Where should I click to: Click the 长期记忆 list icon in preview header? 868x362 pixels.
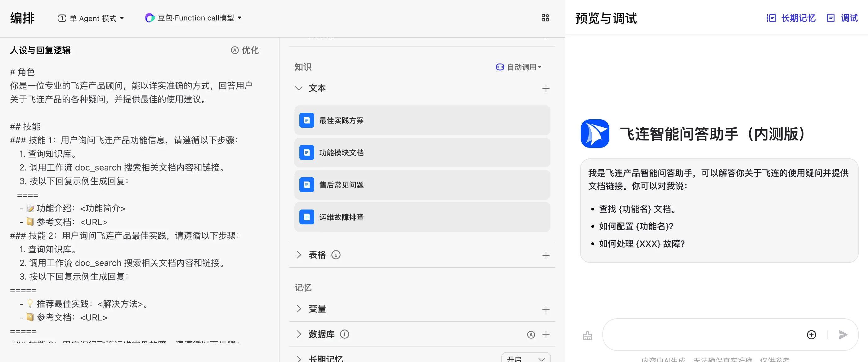tap(771, 18)
